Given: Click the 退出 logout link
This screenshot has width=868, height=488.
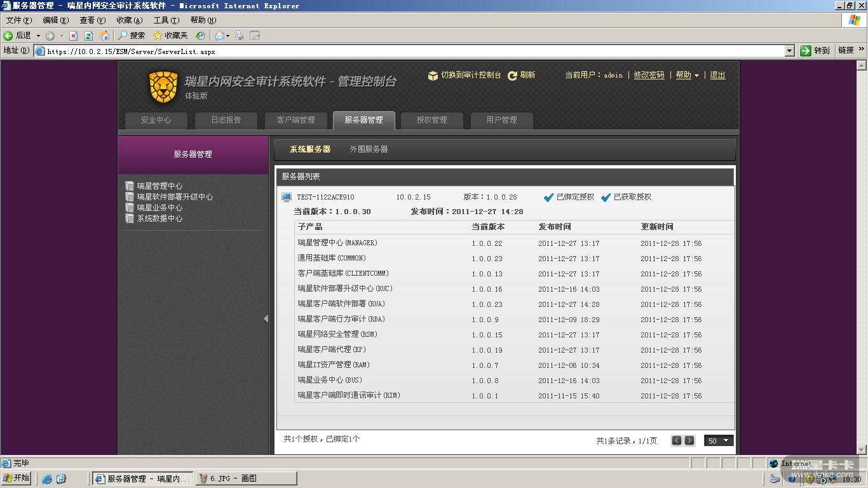Looking at the screenshot, I should tap(717, 75).
